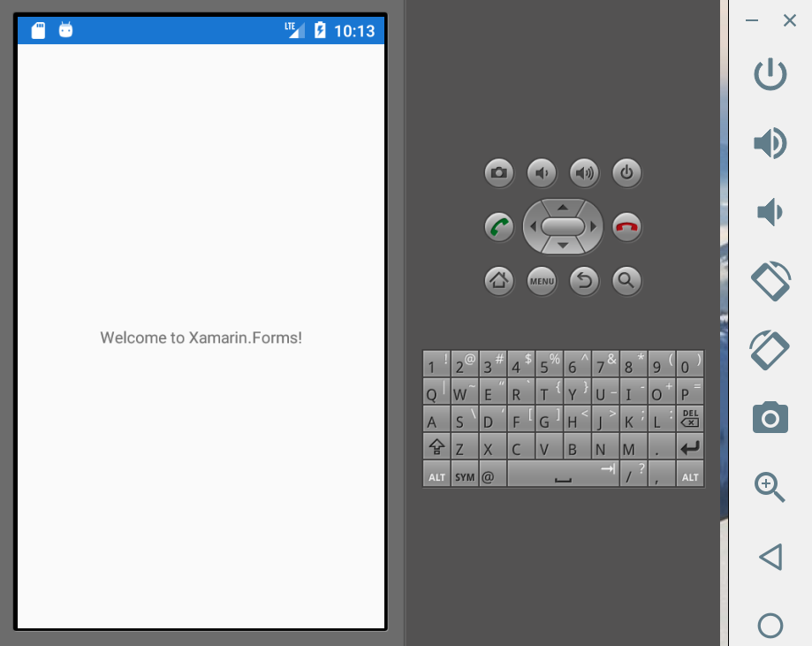Click the Z key
The width and height of the screenshot is (812, 646).
465,446
